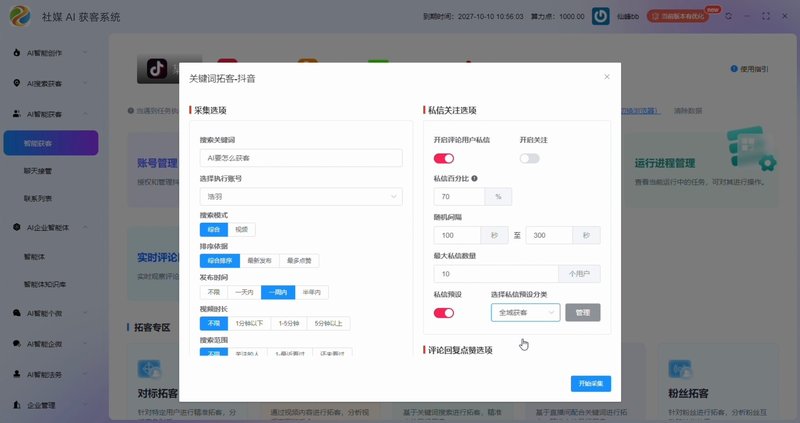Click the app logo in the title bar
800x423 pixels.
pyautogui.click(x=20, y=16)
